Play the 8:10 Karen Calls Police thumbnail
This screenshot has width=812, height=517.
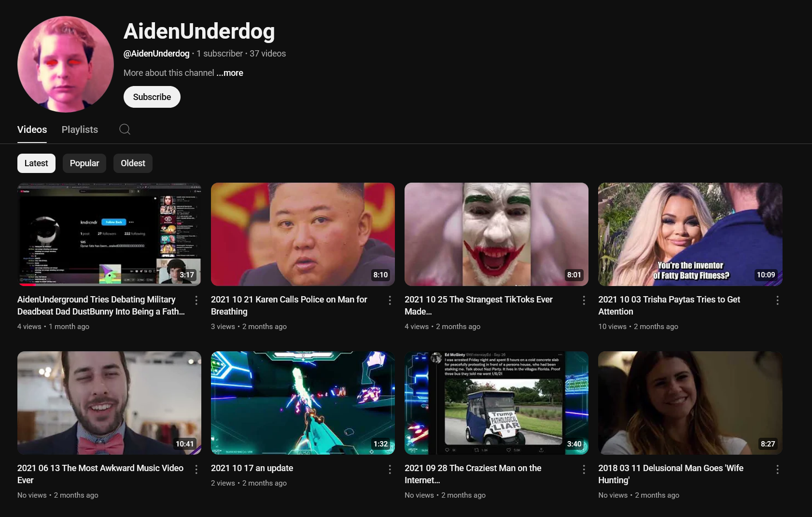(303, 234)
